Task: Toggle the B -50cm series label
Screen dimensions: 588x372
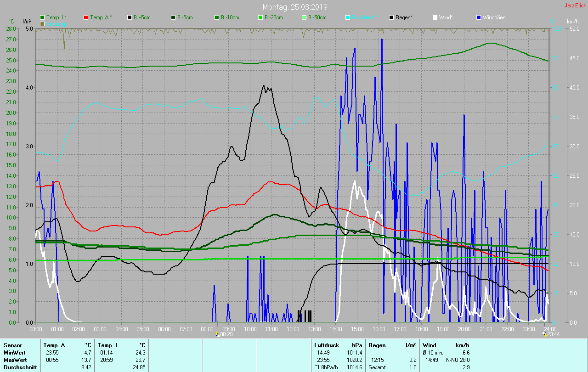Action: coord(317,17)
